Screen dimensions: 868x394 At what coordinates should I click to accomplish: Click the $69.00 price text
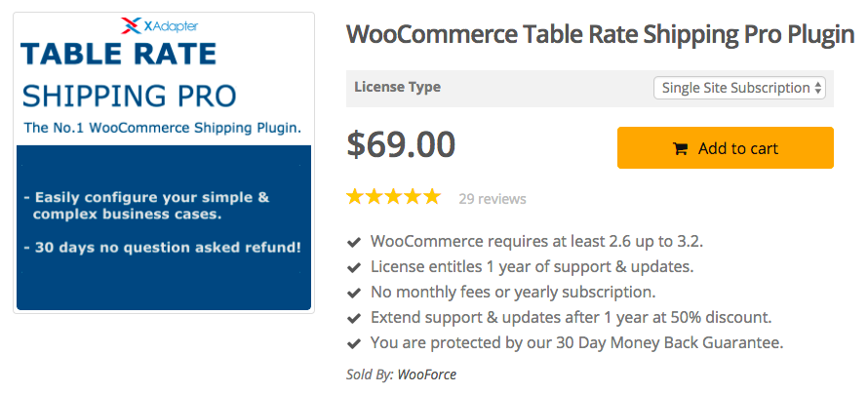click(401, 144)
